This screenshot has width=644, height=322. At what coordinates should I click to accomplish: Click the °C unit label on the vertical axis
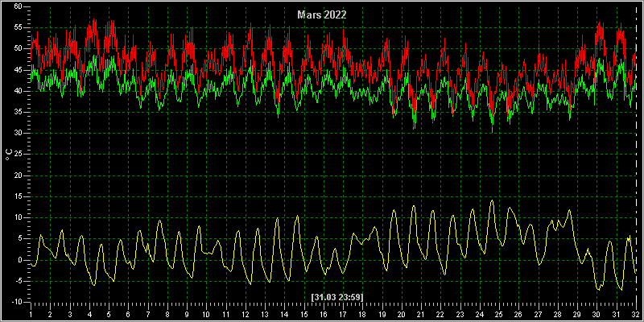point(8,154)
